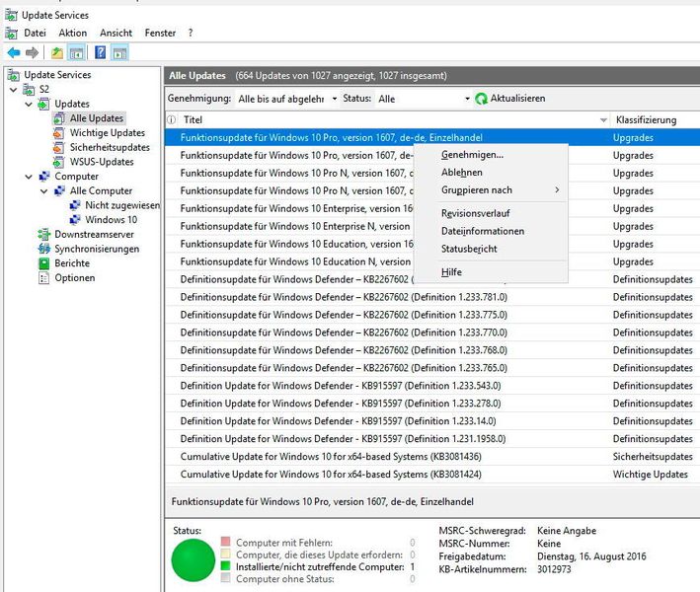Screen dimensions: 700x592
Task: Click the blue Back arrow toolbar icon
Action: [14, 53]
